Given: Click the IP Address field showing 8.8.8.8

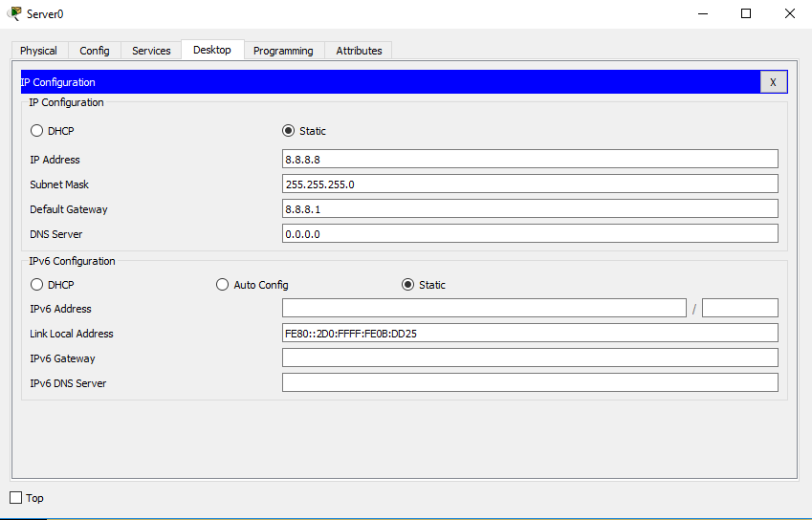Looking at the screenshot, I should (530, 159).
